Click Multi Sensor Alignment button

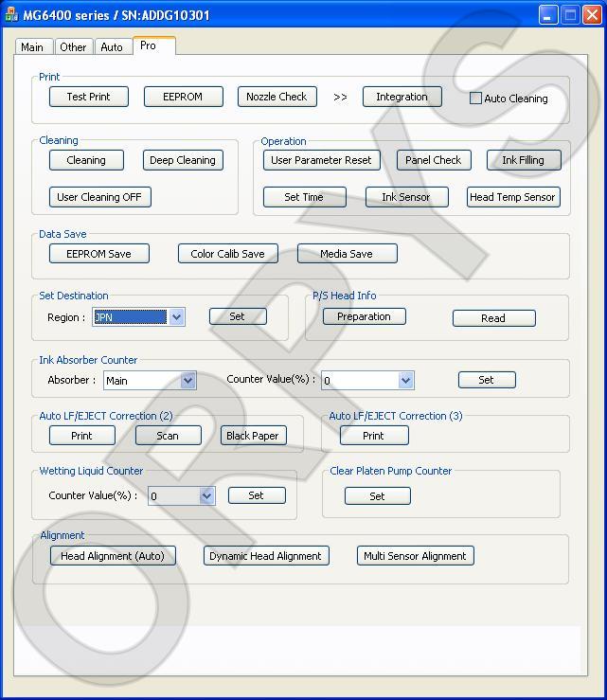click(416, 556)
